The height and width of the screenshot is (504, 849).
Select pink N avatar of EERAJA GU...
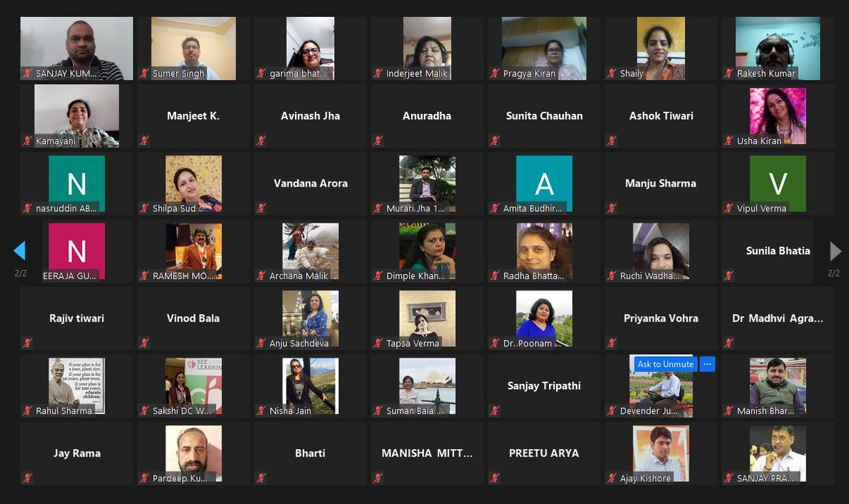click(76, 251)
